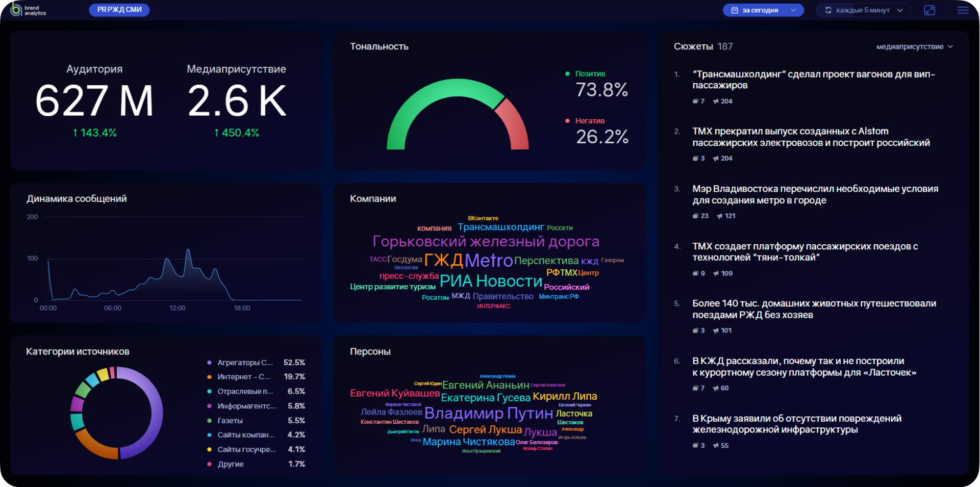
Task: Open the 'медиаприсутствие' sorting dropdown
Action: pyautogui.click(x=914, y=47)
